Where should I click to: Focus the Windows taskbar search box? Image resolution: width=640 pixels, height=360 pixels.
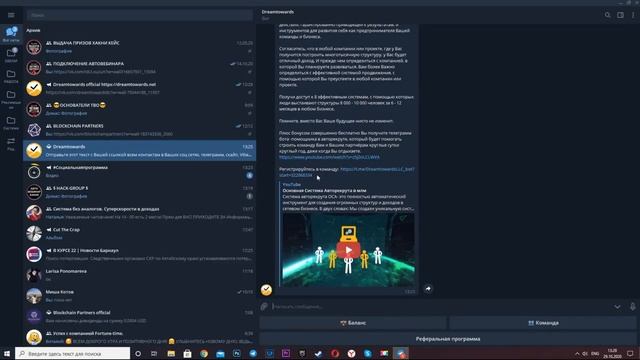[x=73, y=353]
